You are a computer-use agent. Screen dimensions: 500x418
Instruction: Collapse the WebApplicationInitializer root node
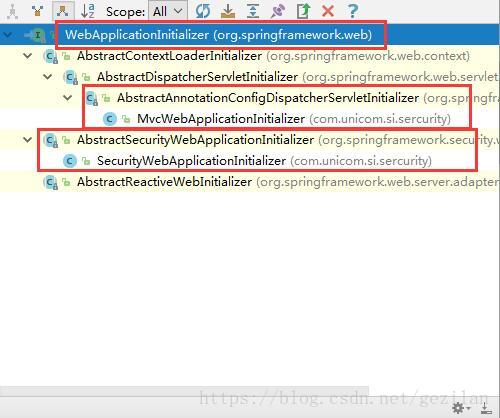pyautogui.click(x=7, y=35)
